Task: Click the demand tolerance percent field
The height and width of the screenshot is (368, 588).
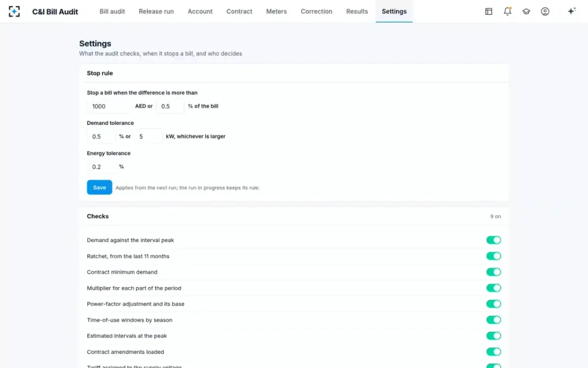Action: tap(101, 136)
